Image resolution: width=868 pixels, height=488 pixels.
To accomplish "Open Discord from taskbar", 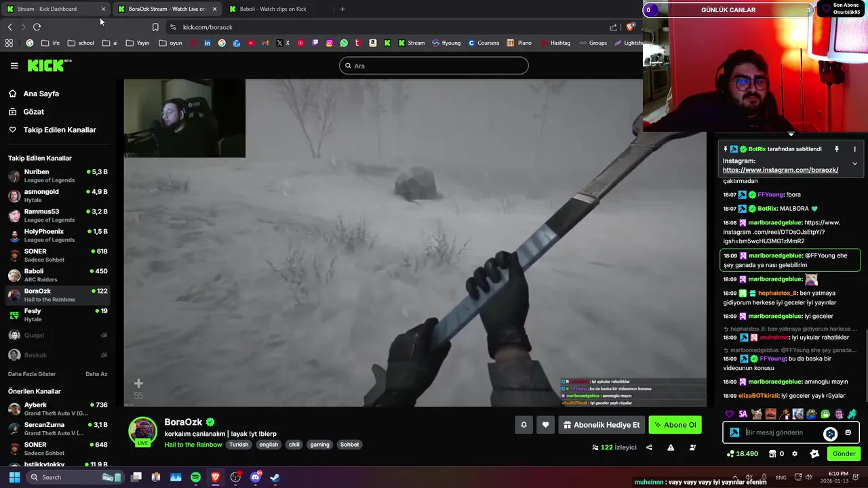I will pyautogui.click(x=255, y=477).
